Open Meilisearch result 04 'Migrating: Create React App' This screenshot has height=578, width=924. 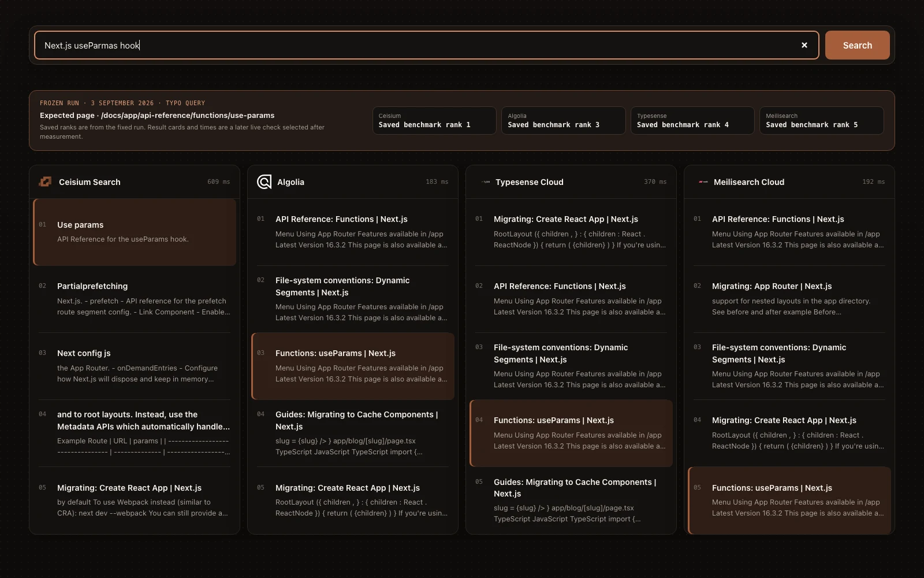point(789,433)
